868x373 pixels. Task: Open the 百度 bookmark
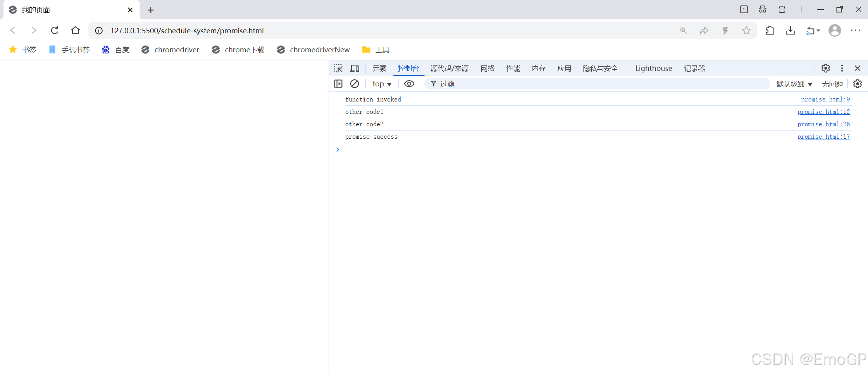tap(115, 50)
